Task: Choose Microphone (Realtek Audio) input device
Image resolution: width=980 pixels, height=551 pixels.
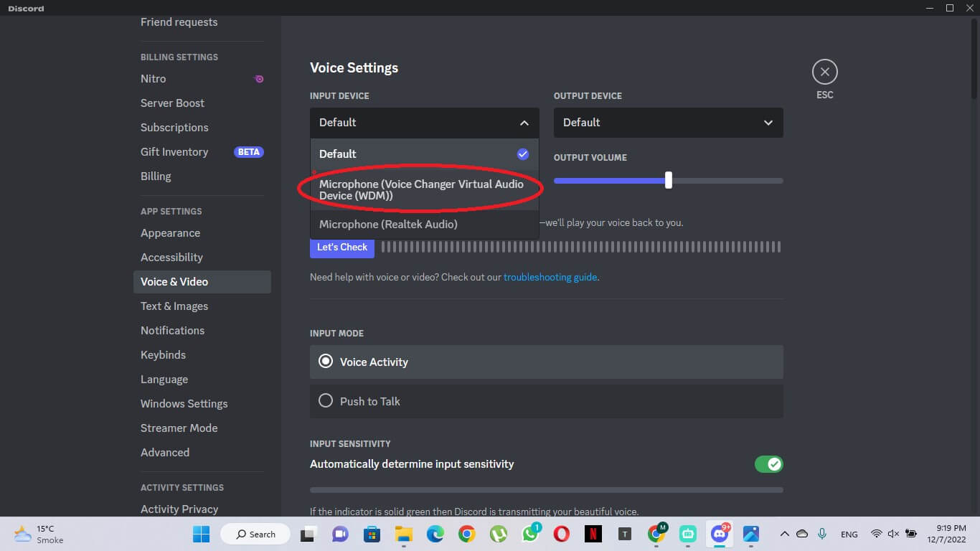Action: coord(424,225)
